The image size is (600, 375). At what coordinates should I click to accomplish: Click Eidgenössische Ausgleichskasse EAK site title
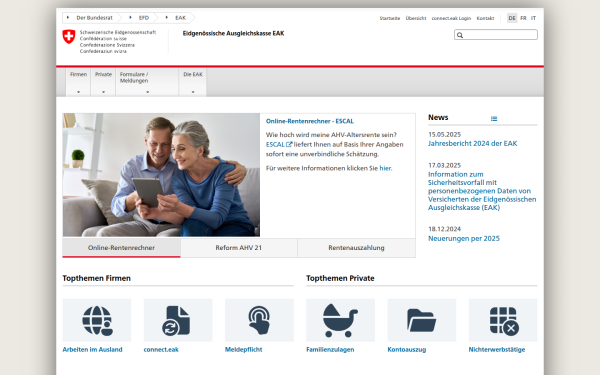pyautogui.click(x=233, y=34)
